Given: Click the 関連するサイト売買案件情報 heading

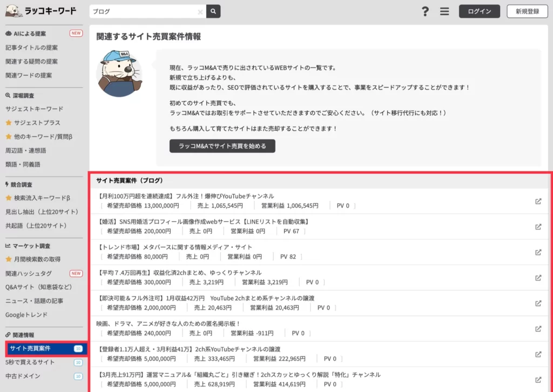Looking at the screenshot, I should [x=149, y=36].
